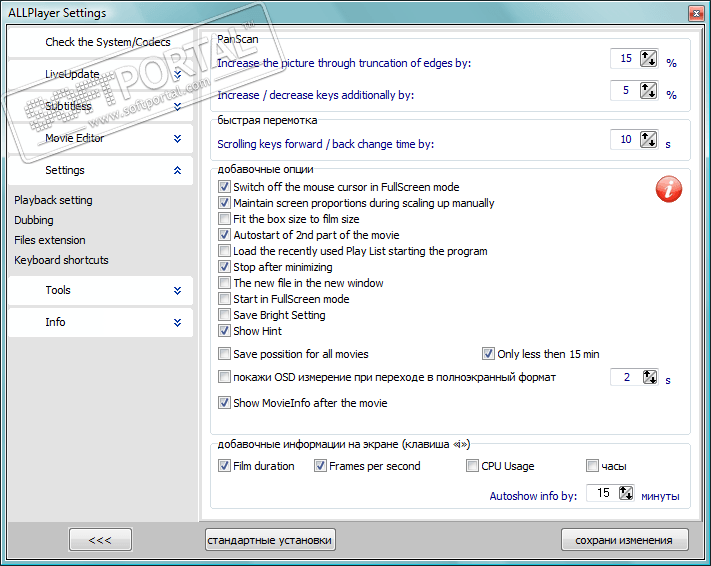This screenshot has width=711, height=566.
Task: Open Dubbing settings page
Action: (x=34, y=220)
